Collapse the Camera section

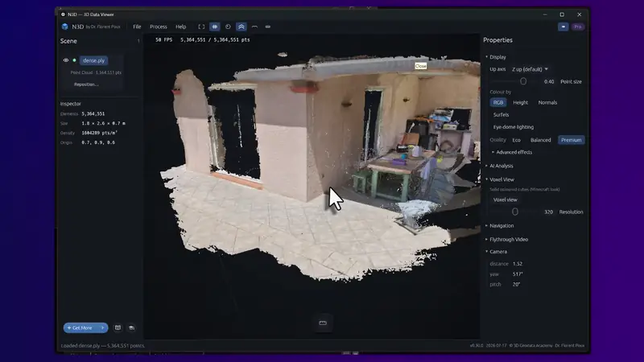[496, 252]
